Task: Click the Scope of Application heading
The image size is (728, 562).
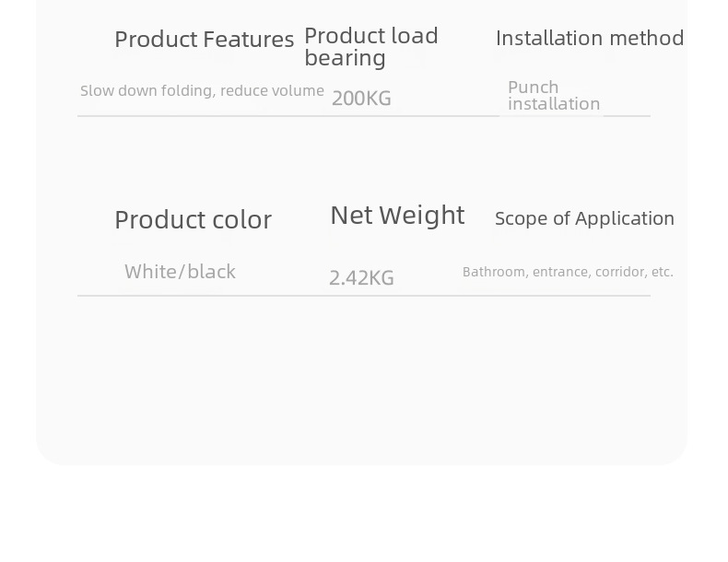Action: [584, 219]
